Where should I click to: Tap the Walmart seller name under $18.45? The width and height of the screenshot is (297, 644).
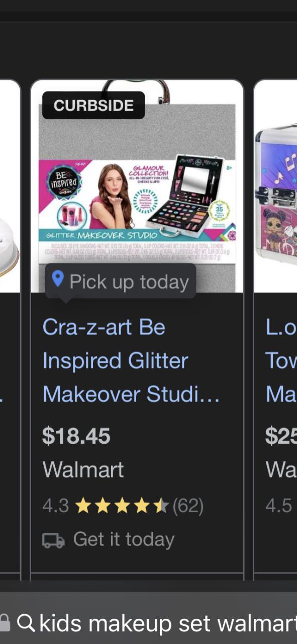[x=83, y=470]
